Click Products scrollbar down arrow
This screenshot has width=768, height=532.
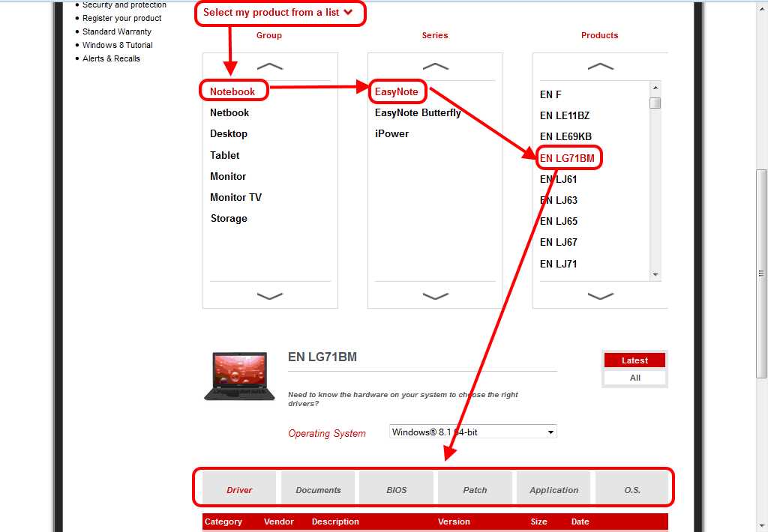[x=655, y=274]
